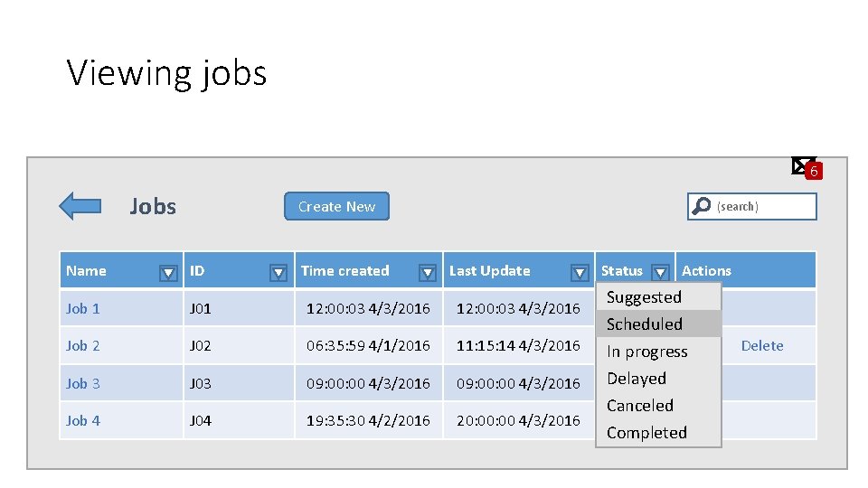
Task: Click the Delete link for Job 2
Action: (762, 345)
